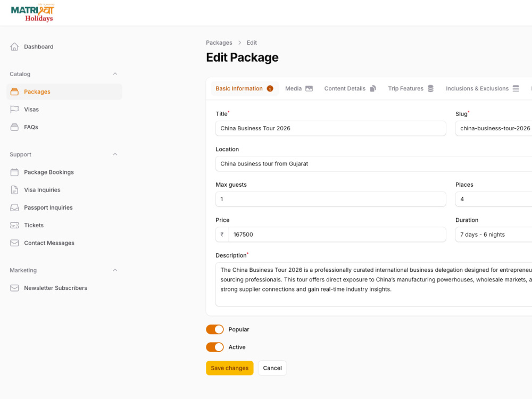Click the list icon beside Inclusions & Exclusions
This screenshot has height=399, width=532.
516,88
